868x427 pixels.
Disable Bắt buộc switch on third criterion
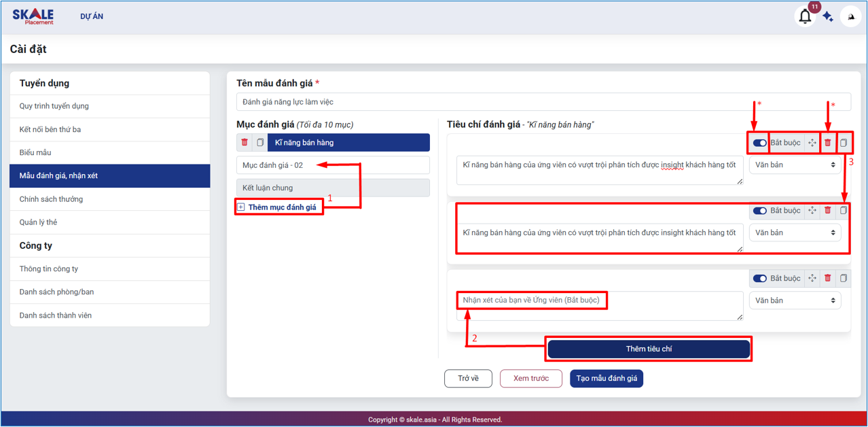pos(759,278)
